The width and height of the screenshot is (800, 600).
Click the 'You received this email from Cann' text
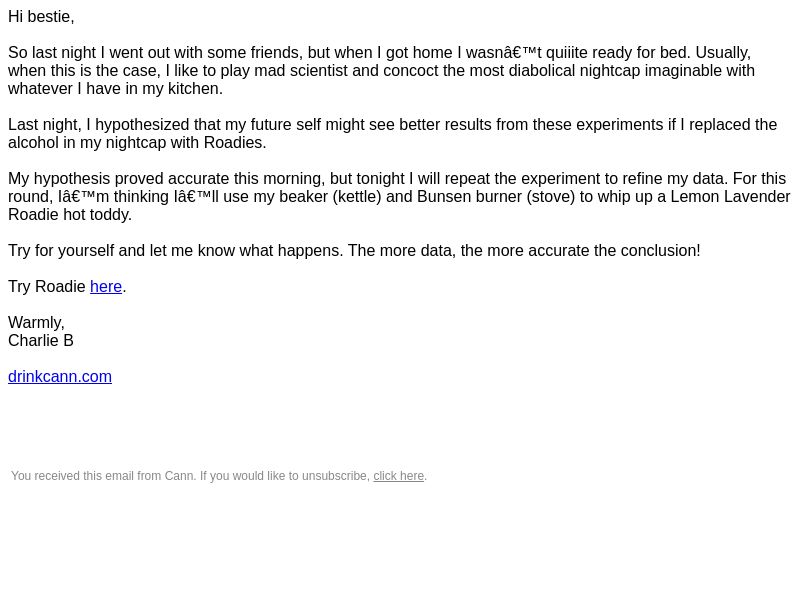click(x=103, y=476)
